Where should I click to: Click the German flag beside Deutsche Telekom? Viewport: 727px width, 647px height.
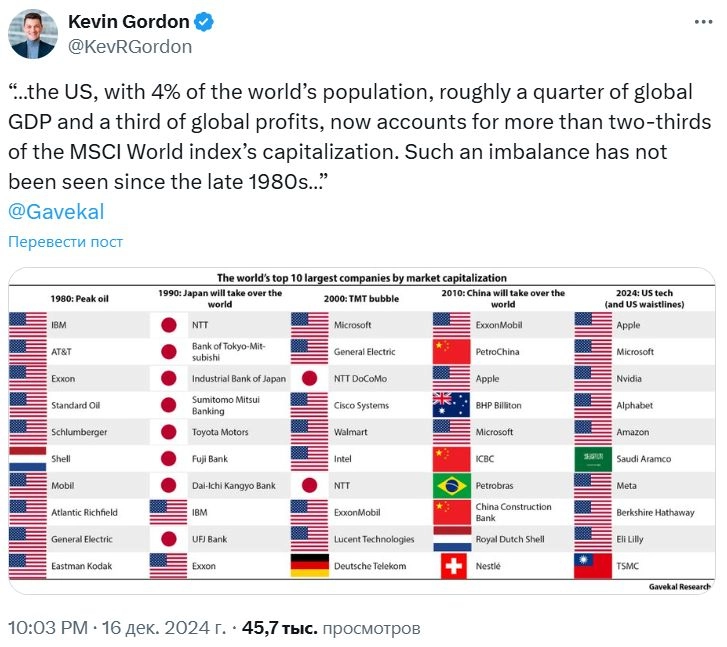(x=309, y=566)
